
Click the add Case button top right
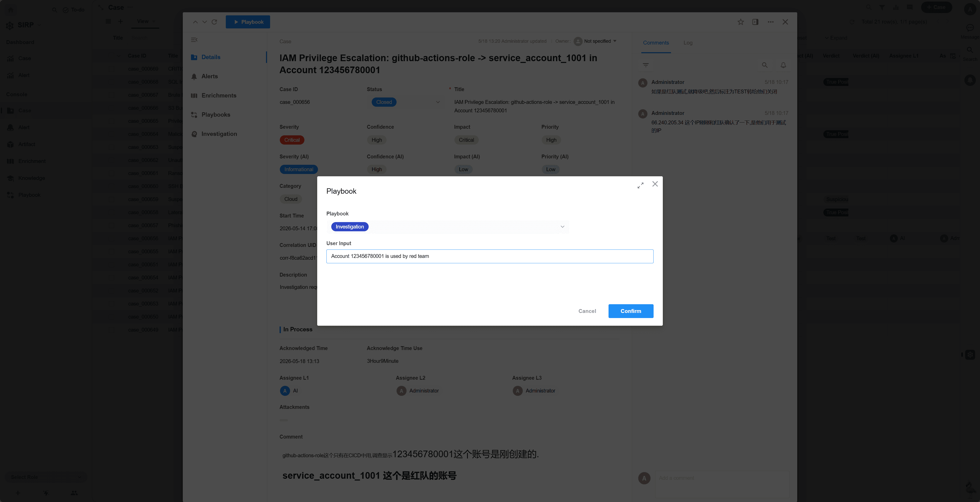(936, 7)
